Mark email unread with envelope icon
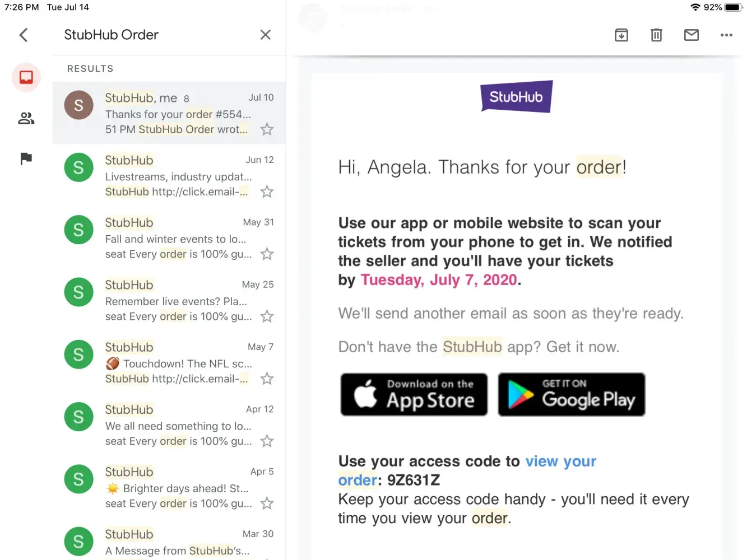Image resolution: width=747 pixels, height=560 pixels. [x=692, y=35]
